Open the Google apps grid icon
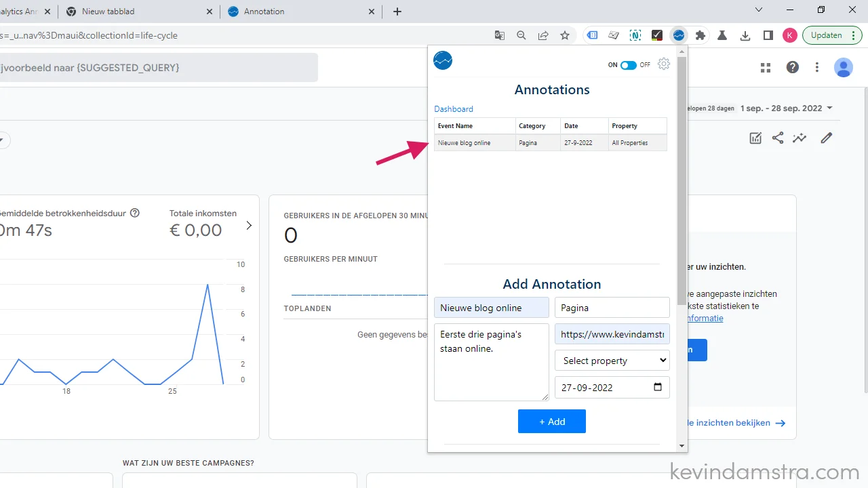The width and height of the screenshot is (868, 488). pos(766,67)
